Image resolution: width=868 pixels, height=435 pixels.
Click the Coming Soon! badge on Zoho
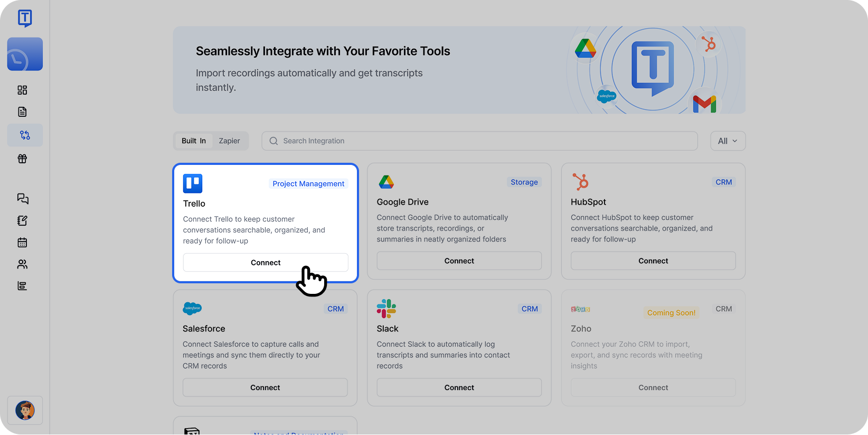click(x=671, y=313)
